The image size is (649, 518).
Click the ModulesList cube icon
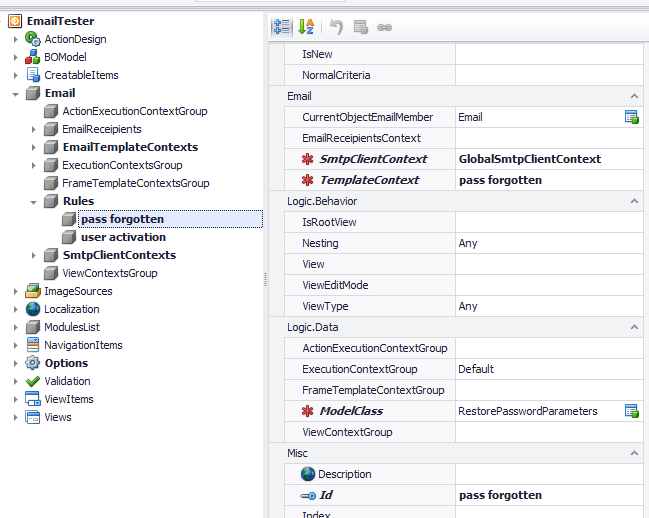point(33,327)
